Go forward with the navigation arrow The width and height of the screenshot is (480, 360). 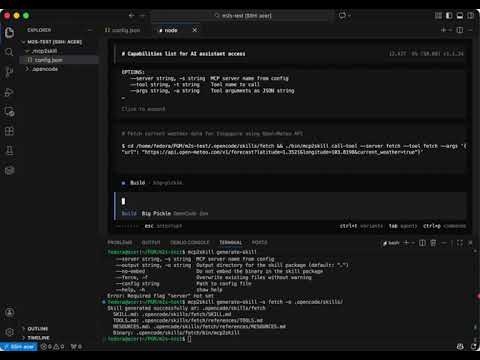tap(142, 15)
